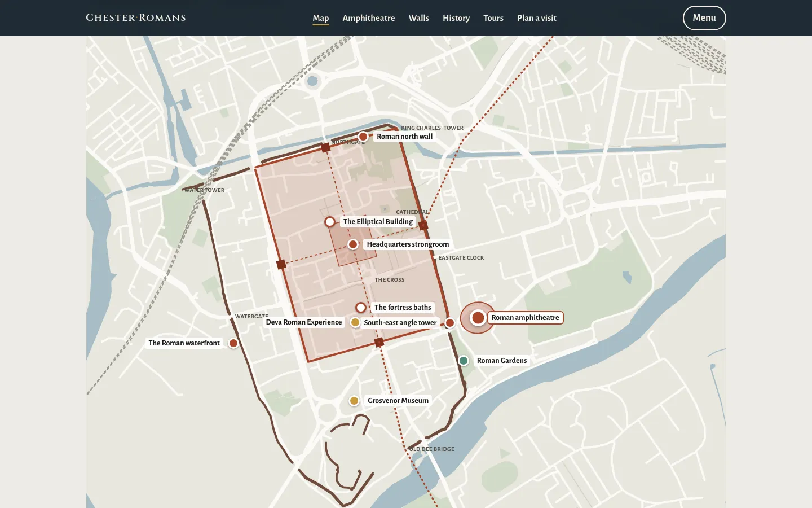
Task: Click the Headquarters strongroom map pin
Action: pos(353,244)
